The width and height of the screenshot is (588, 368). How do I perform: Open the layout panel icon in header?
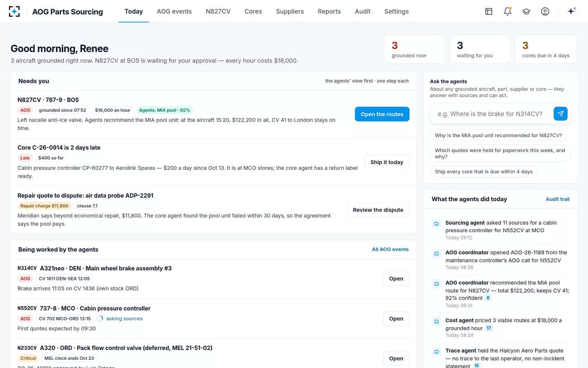click(x=489, y=11)
